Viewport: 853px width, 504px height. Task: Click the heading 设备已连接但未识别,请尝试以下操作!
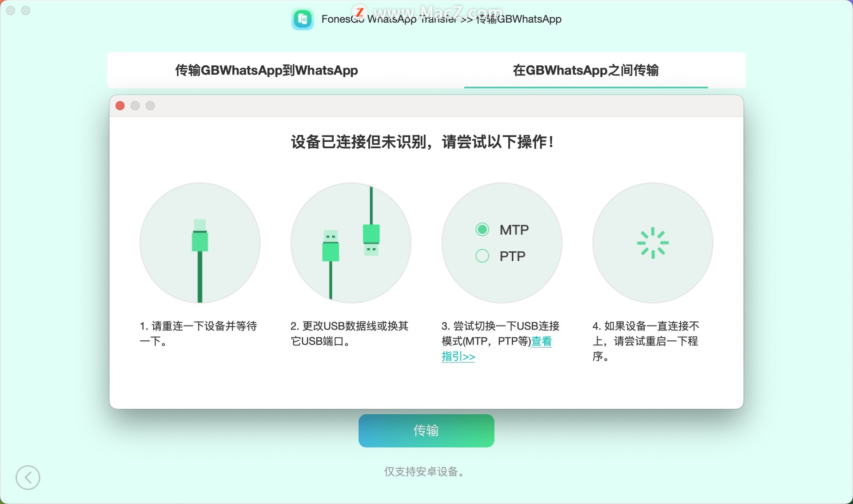pyautogui.click(x=422, y=142)
